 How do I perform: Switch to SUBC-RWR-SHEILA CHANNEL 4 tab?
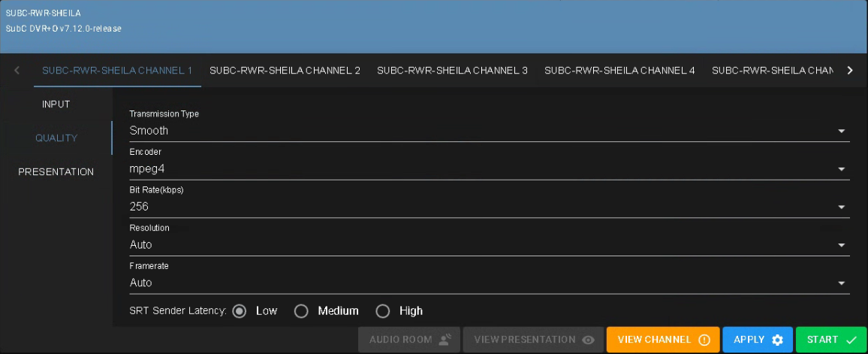[619, 71]
